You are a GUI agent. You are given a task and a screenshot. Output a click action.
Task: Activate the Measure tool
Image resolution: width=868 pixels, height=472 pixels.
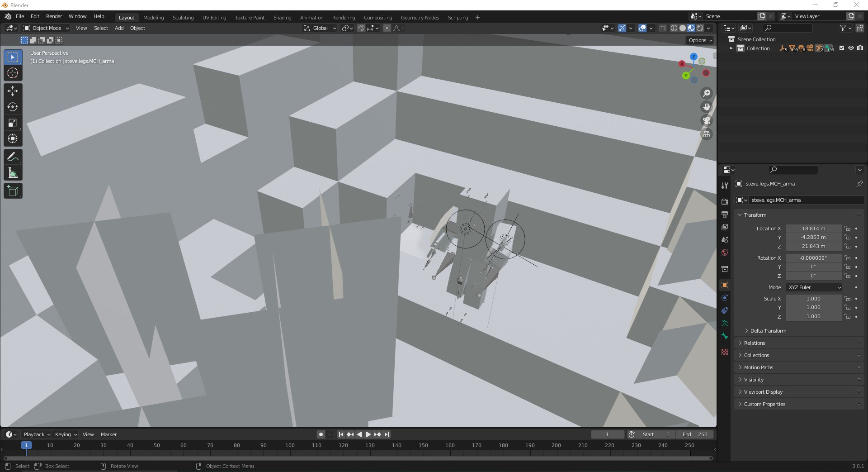point(13,172)
